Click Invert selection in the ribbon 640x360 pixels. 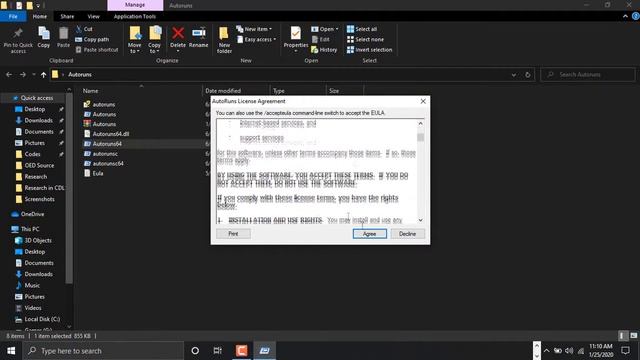pos(369,50)
